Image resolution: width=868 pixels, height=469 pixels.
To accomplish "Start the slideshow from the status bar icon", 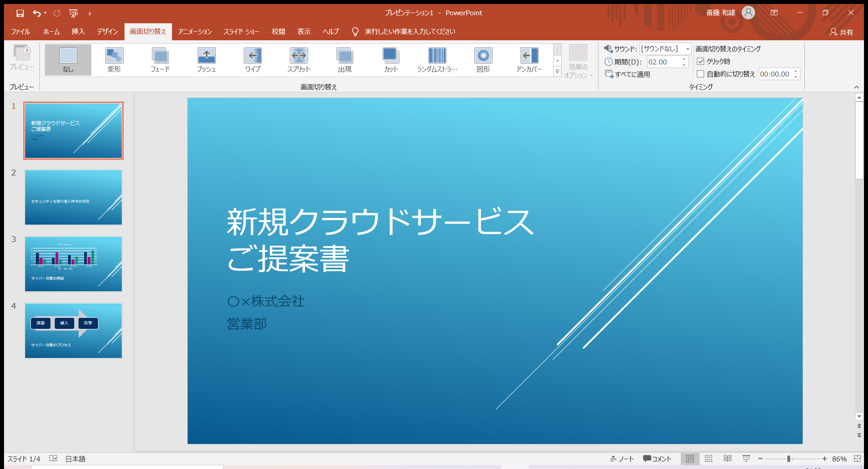I will [746, 458].
